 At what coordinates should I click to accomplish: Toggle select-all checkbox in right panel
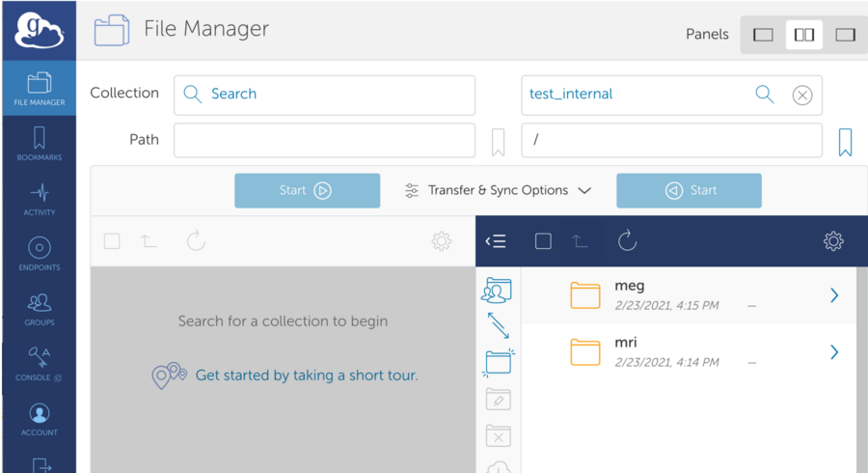(x=543, y=240)
